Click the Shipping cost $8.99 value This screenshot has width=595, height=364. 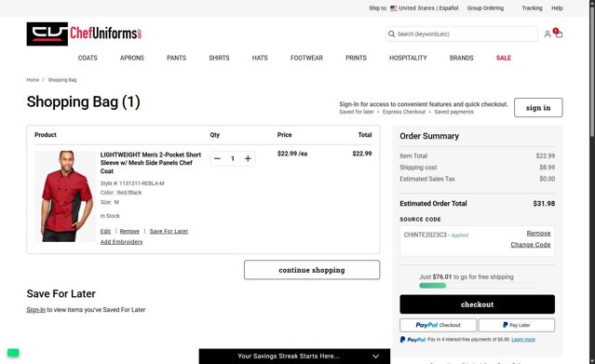pyautogui.click(x=547, y=168)
